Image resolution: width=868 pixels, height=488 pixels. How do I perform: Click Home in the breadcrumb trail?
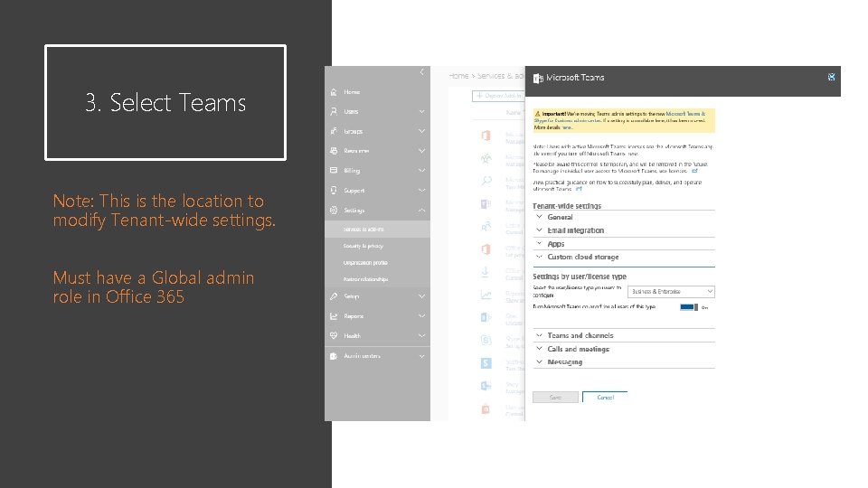pyautogui.click(x=458, y=76)
